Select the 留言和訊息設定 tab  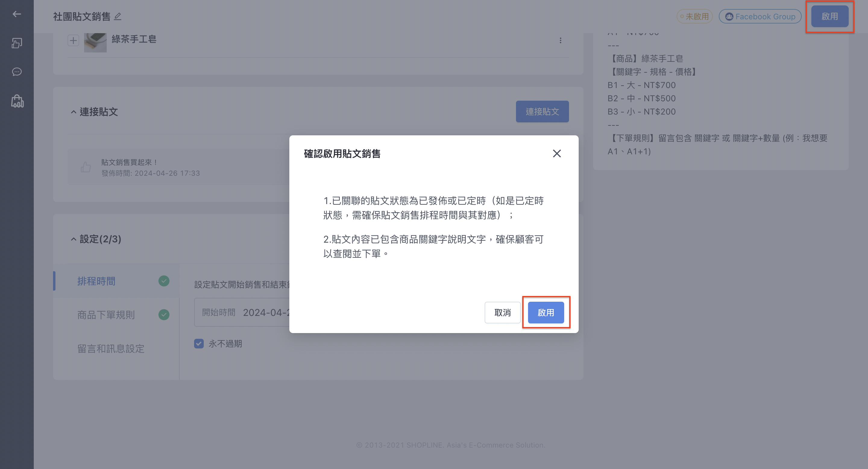pyautogui.click(x=116, y=348)
